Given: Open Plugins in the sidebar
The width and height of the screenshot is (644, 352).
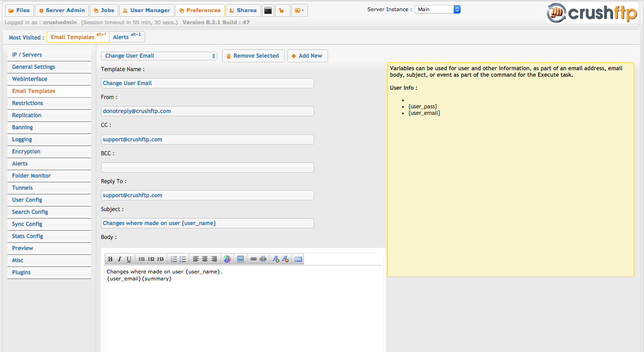Looking at the screenshot, I should point(49,272).
